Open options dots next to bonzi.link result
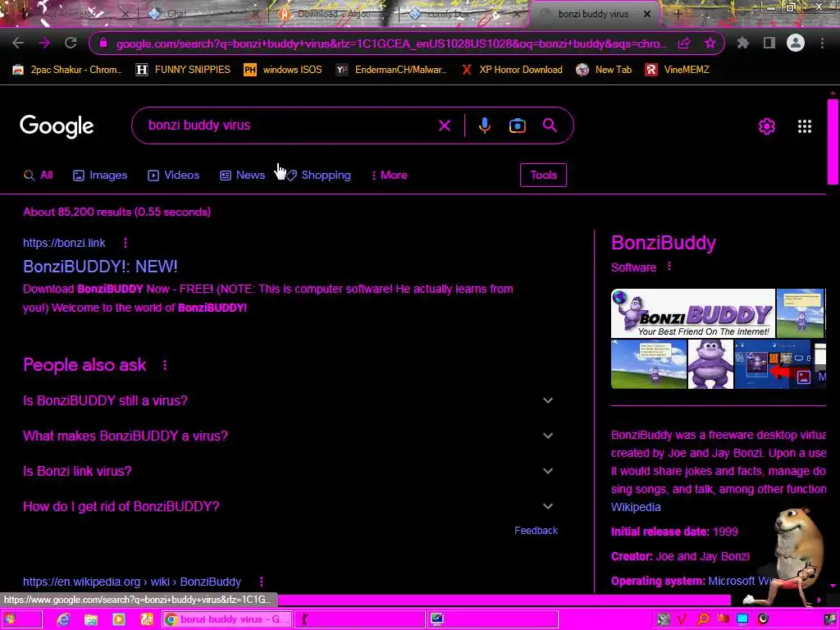Screen dimensions: 840x630 tap(126, 243)
